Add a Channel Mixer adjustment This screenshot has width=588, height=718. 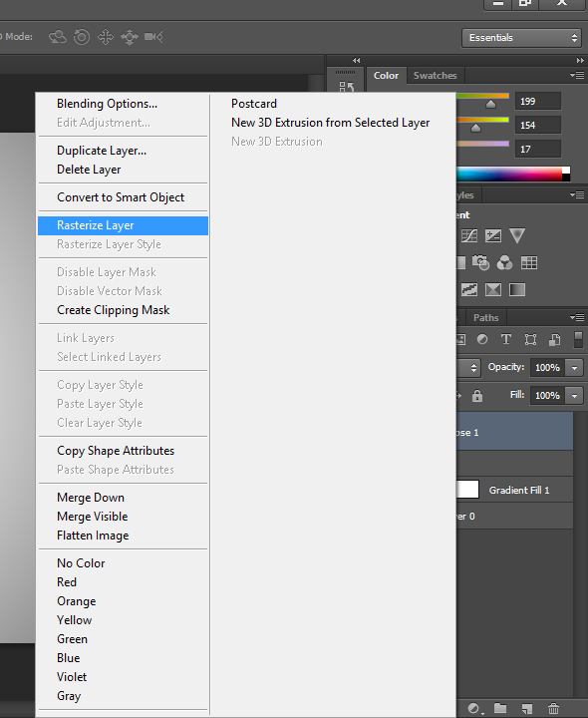coord(504,263)
